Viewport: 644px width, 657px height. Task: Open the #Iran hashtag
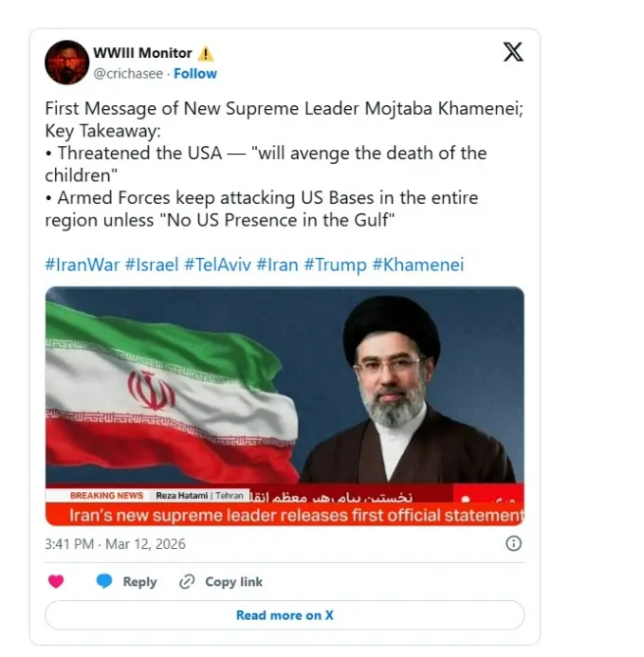coord(277,265)
